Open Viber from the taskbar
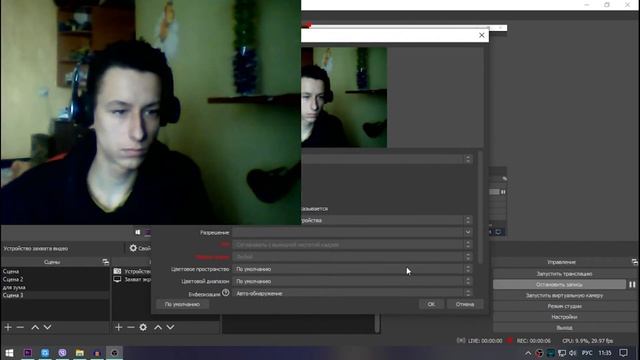Viewport: 640px width, 360px height. point(62,353)
